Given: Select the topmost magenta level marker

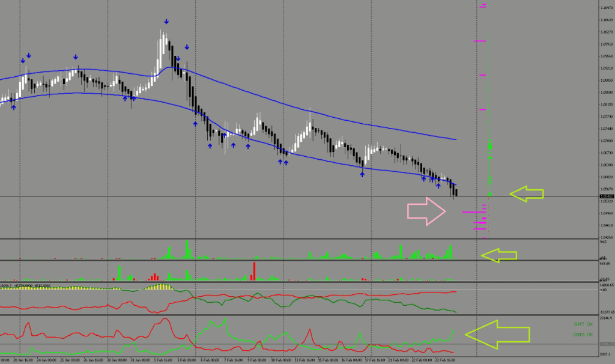Looking at the screenshot, I should [483, 7].
